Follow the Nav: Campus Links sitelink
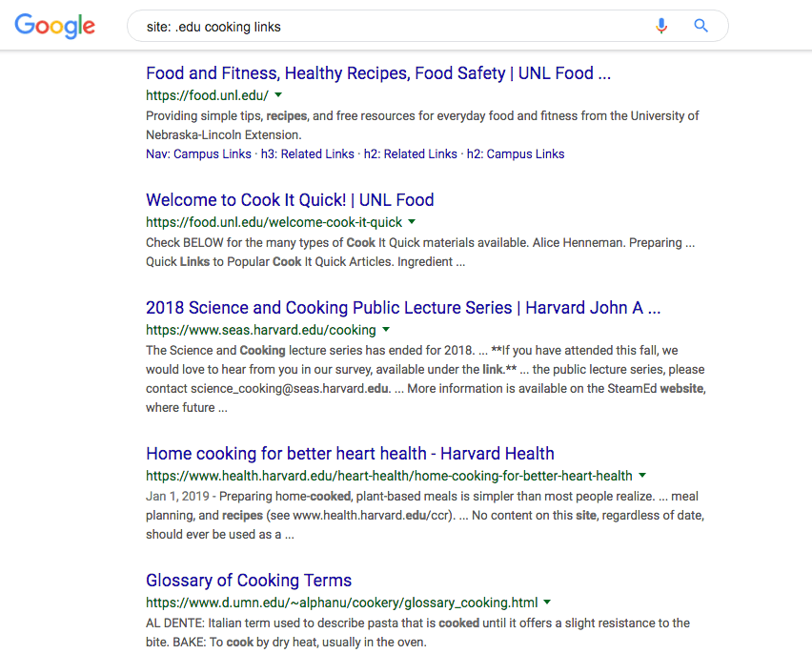Viewport: 812px width, 654px height. pos(198,153)
